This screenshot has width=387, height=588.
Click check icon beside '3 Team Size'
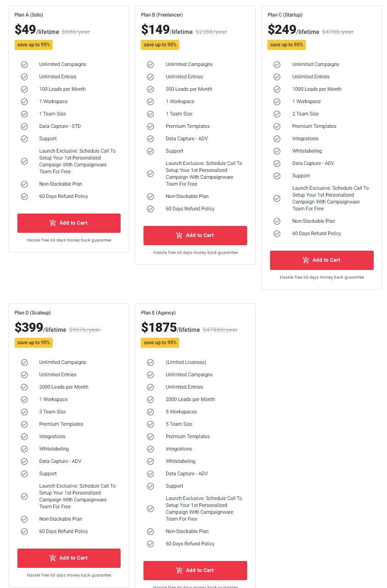click(x=24, y=412)
